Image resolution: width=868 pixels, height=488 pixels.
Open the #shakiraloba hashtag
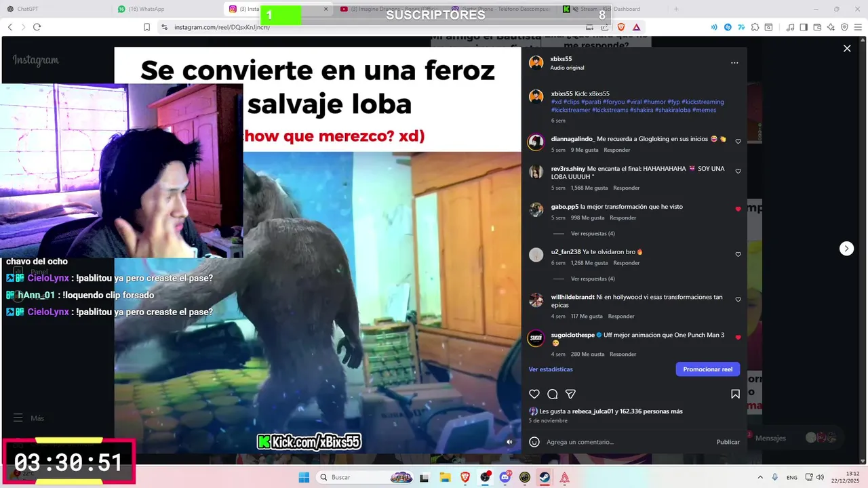pyautogui.click(x=672, y=110)
